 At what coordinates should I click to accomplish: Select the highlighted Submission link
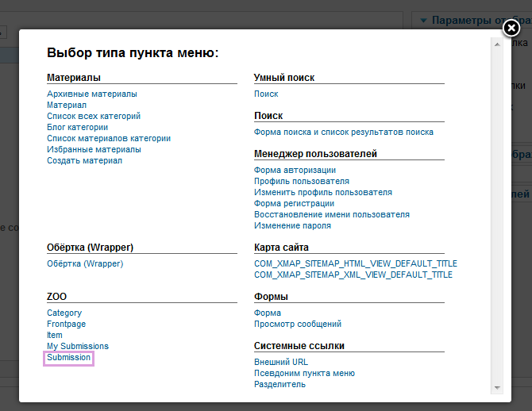(x=69, y=358)
